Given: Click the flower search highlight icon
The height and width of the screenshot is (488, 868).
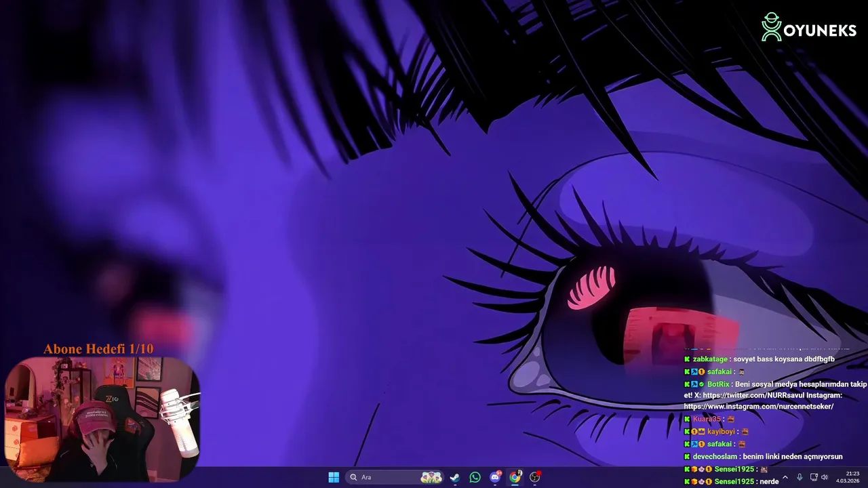Looking at the screenshot, I should tap(431, 477).
